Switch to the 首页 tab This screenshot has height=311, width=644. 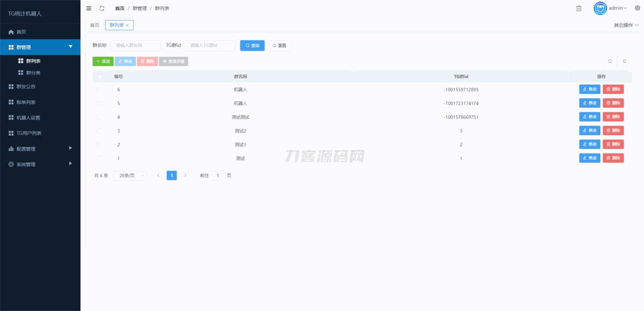[x=95, y=25]
